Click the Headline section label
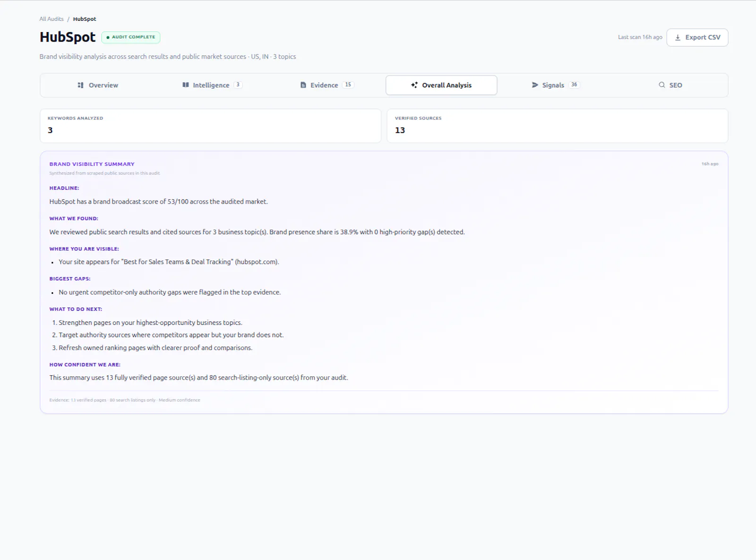Screen dimensions: 756x560 click(64, 188)
